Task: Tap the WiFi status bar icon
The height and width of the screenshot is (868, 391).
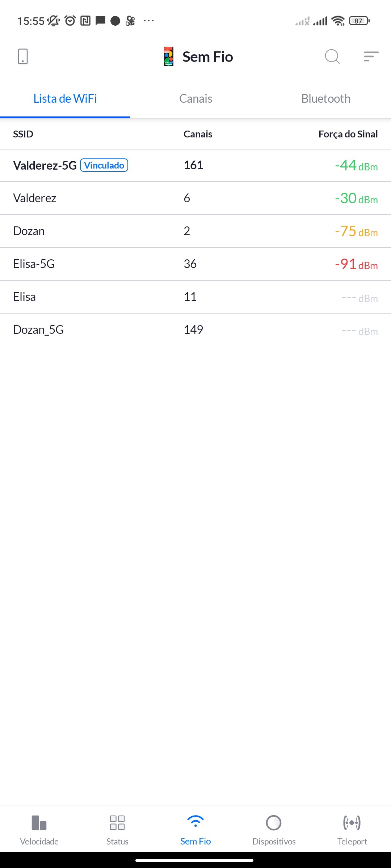Action: (338, 21)
